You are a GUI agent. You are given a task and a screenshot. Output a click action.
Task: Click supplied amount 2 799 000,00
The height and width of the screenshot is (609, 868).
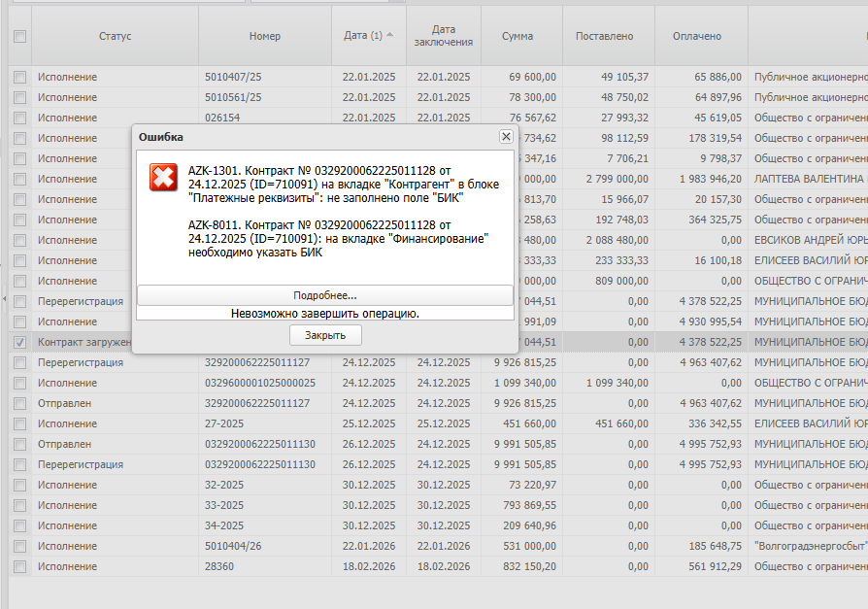[609, 179]
